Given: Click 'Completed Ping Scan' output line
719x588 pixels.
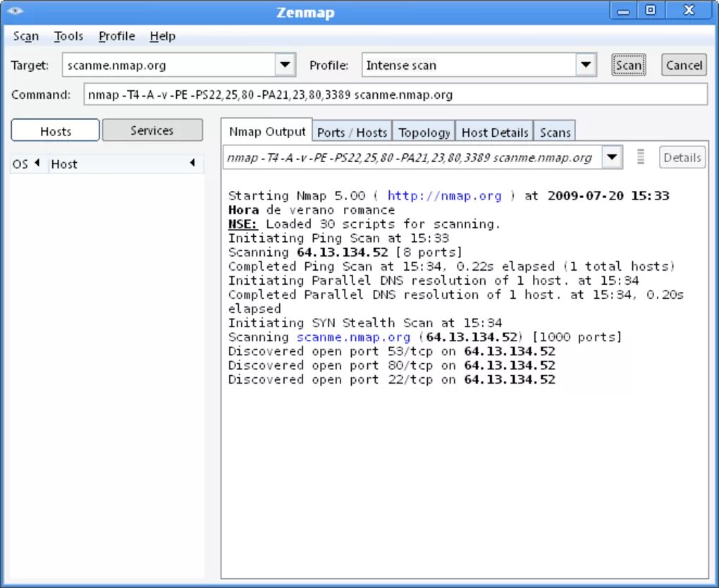Looking at the screenshot, I should [x=452, y=267].
